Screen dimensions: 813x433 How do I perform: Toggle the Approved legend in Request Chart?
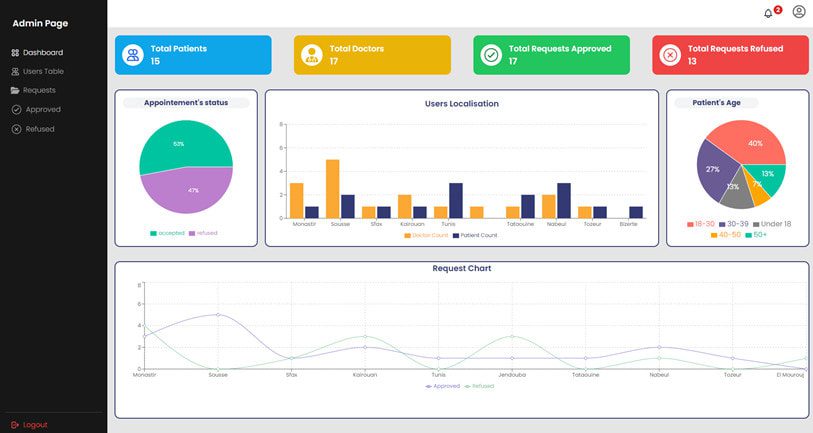coord(442,386)
